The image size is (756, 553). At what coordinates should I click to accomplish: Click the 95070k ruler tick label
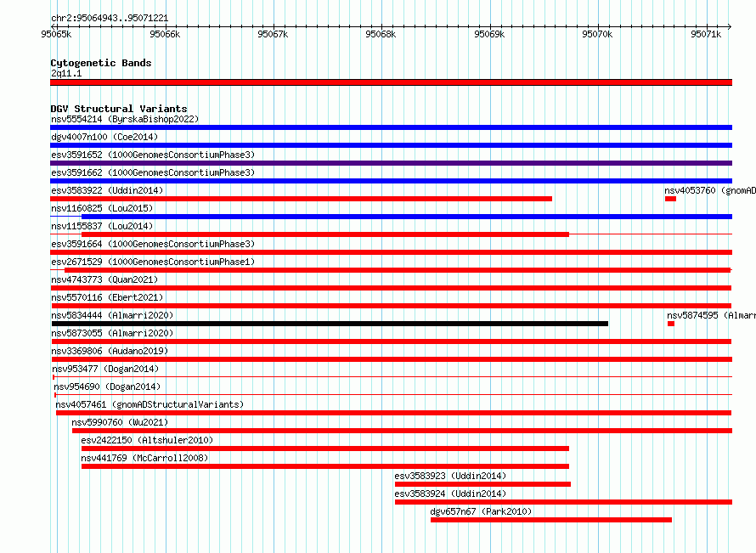(x=597, y=34)
